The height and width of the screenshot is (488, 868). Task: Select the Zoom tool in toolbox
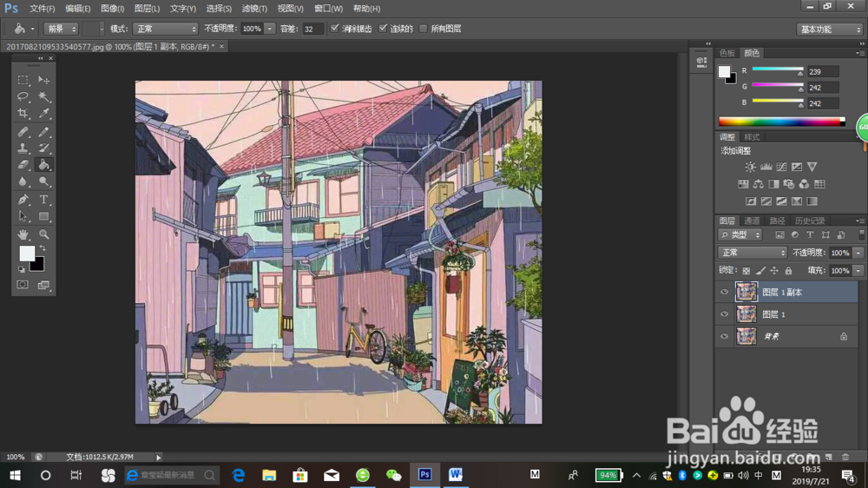click(x=43, y=234)
